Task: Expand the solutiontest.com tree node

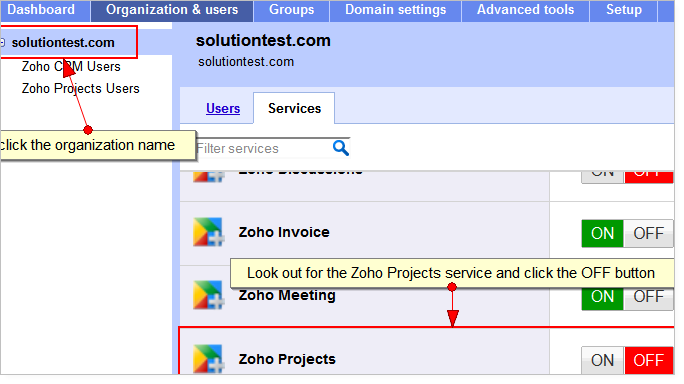Action: pyautogui.click(x=2, y=42)
